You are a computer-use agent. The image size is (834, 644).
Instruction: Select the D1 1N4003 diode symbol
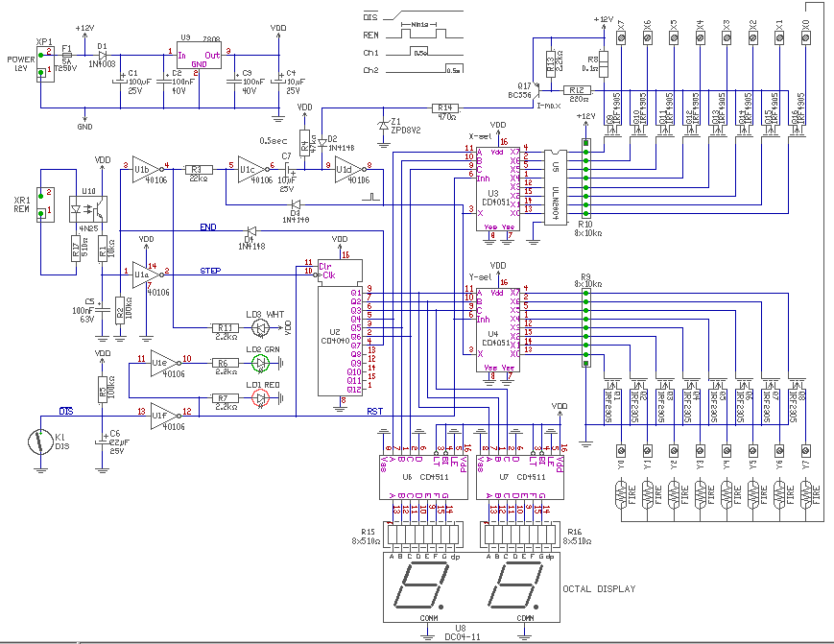103,55
